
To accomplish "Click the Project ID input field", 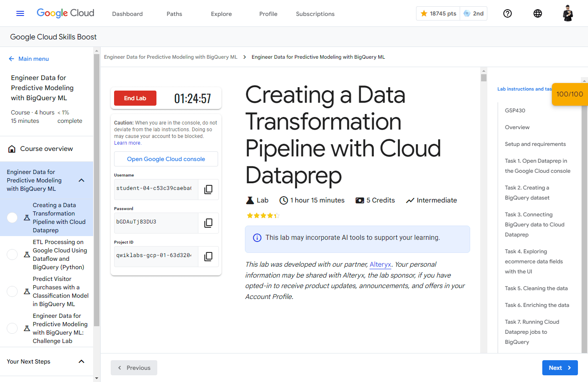I will [x=156, y=256].
